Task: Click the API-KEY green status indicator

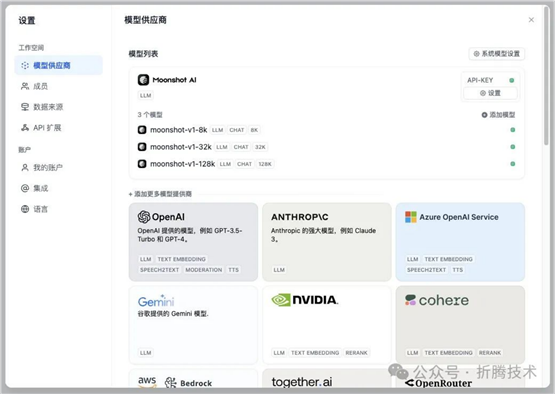Action: (511, 80)
